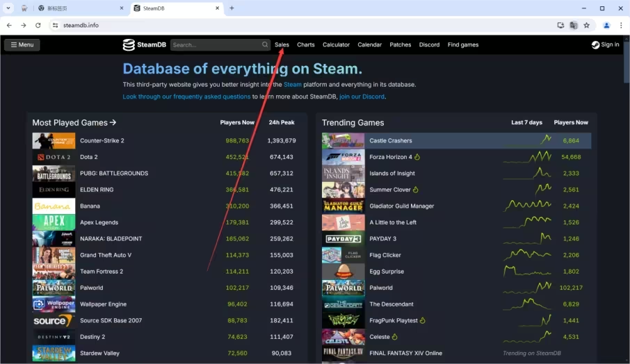The width and height of the screenshot is (630, 364).
Task: Open the browser profile icon
Action: (606, 25)
